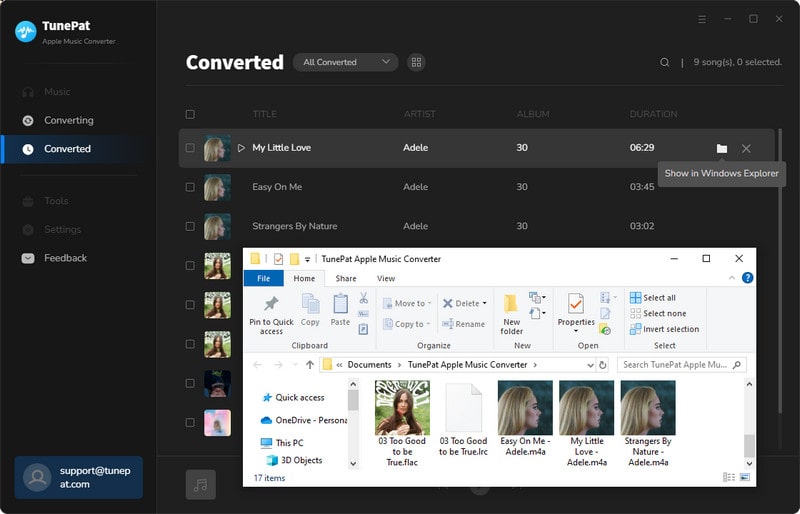Open the New item dropdown icon
The width and height of the screenshot is (800, 514).
click(537, 298)
